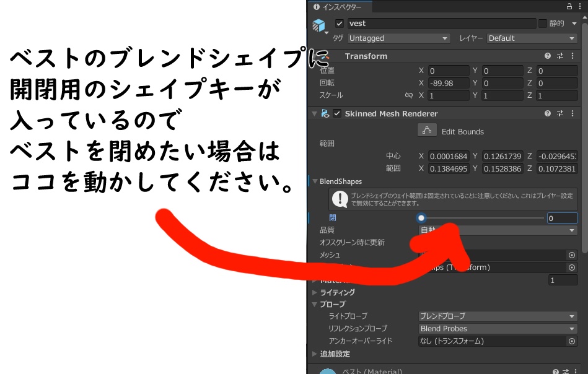Edit bounds extent X value 0.1384695

[449, 168]
